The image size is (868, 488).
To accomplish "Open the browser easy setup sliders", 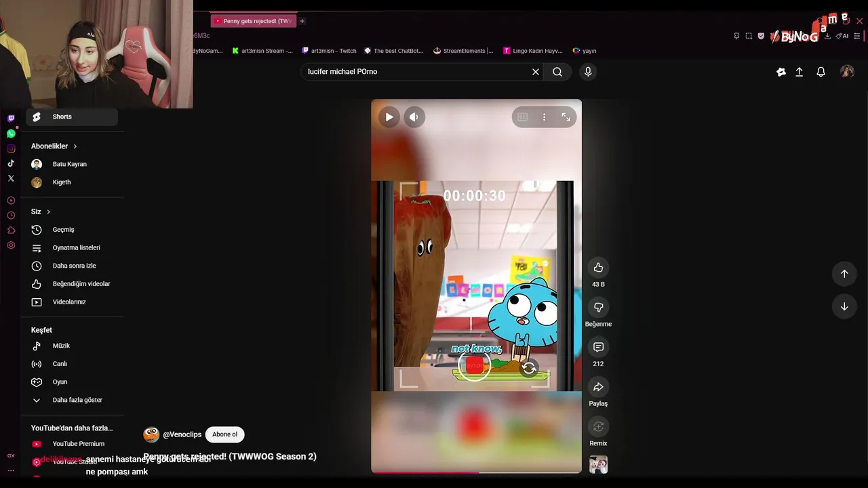I will pos(856,36).
